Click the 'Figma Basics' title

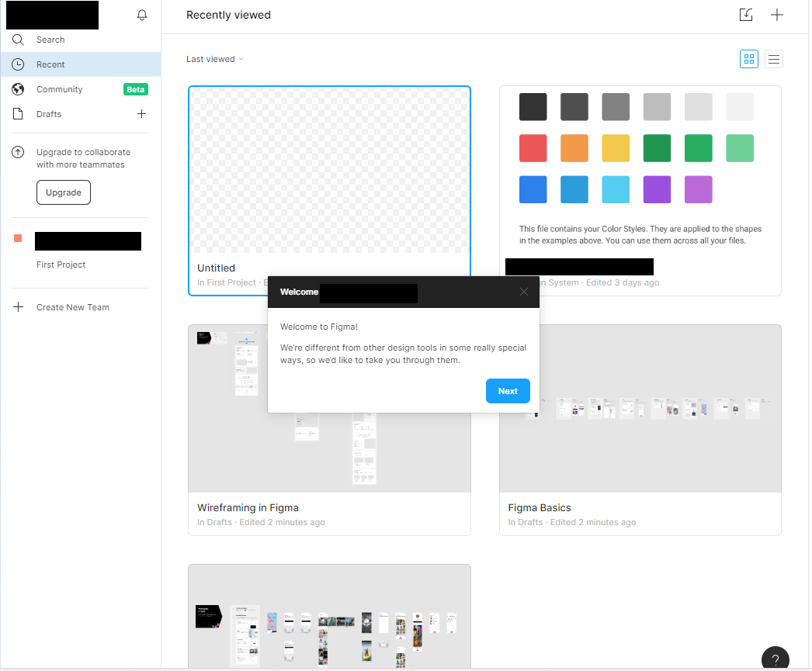[540, 507]
